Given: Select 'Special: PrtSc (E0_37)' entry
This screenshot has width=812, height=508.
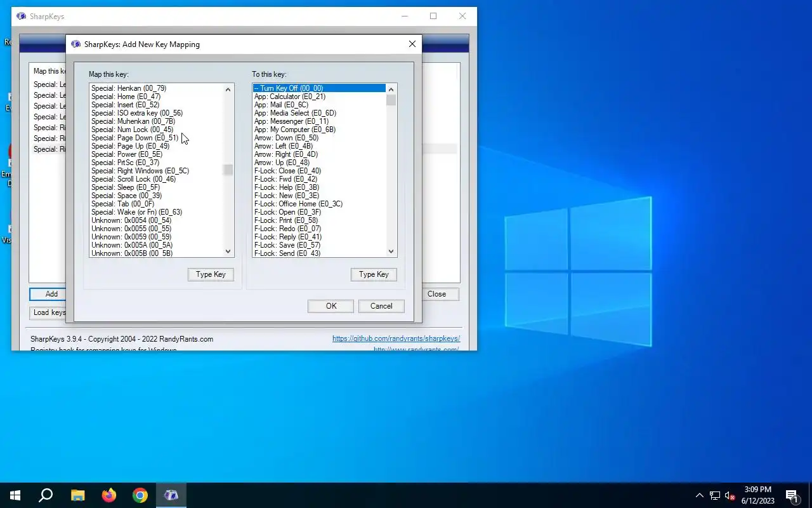Looking at the screenshot, I should pyautogui.click(x=156, y=163).
